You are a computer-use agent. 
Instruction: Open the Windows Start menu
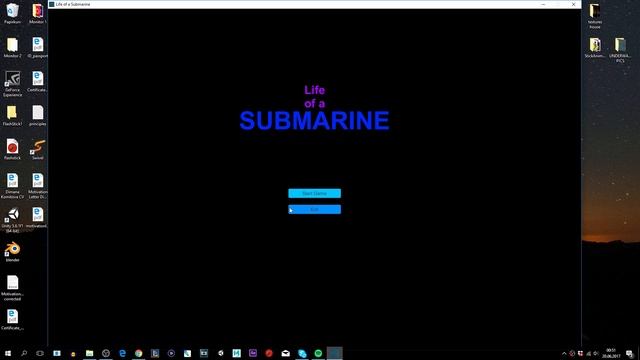8,353
